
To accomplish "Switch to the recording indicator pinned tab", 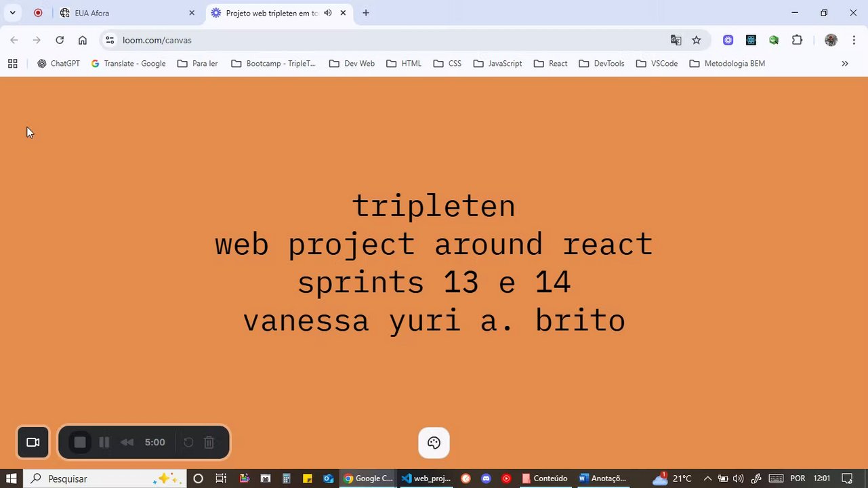I will [x=38, y=13].
